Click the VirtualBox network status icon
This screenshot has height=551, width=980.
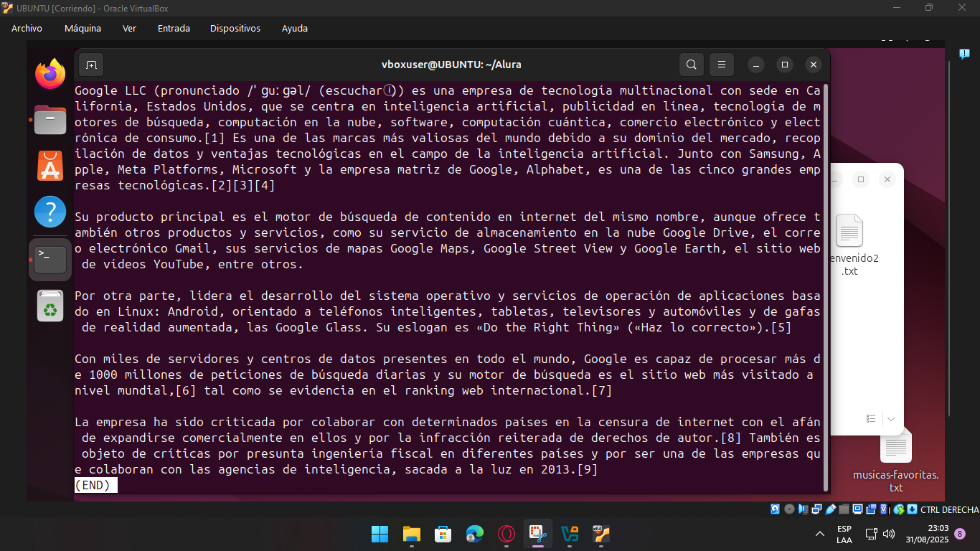point(816,509)
